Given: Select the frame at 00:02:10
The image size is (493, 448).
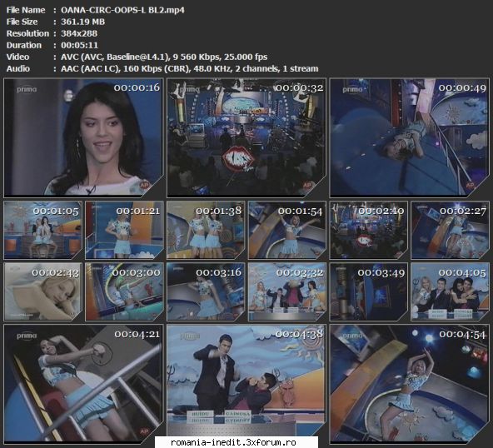Looking at the screenshot, I should [x=368, y=230].
